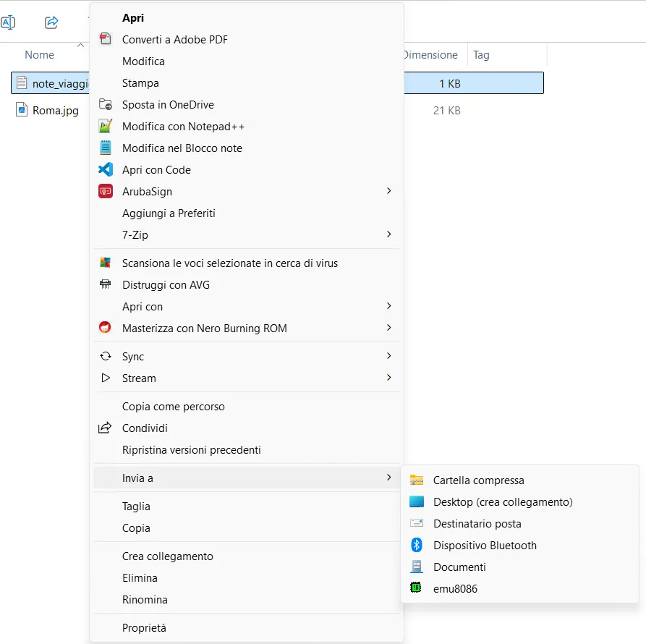Expand the Nero Burning ROM submenu arrow
Image resolution: width=646 pixels, height=644 pixels.
(x=388, y=328)
